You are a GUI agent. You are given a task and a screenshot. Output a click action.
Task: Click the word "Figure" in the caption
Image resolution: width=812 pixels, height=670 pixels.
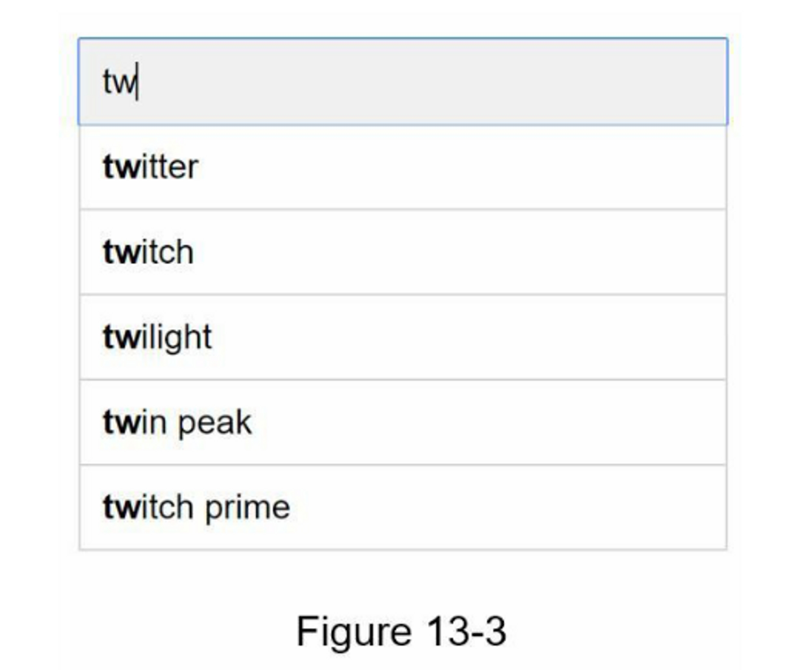(x=354, y=632)
